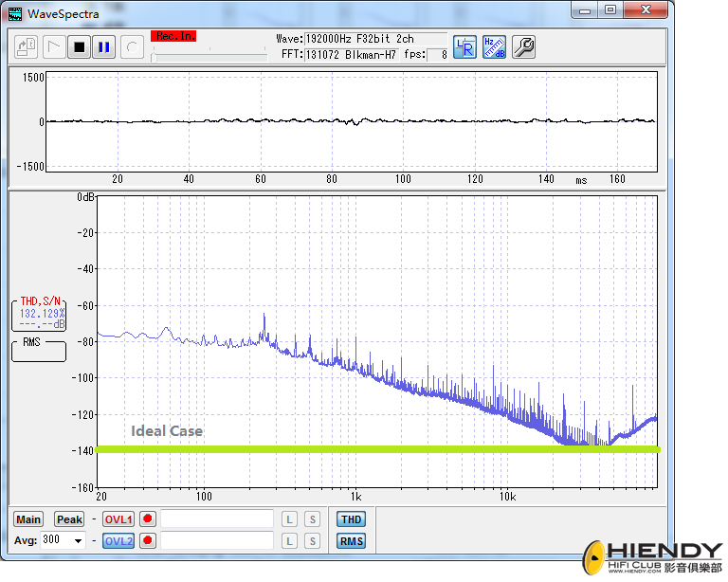Toggle the OVL1 overlay

pyautogui.click(x=118, y=519)
